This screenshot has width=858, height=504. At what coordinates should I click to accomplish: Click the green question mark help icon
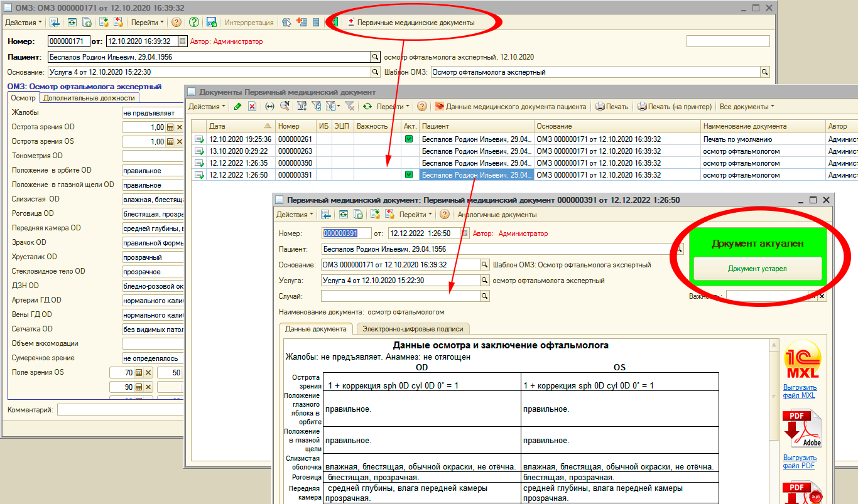point(194,23)
